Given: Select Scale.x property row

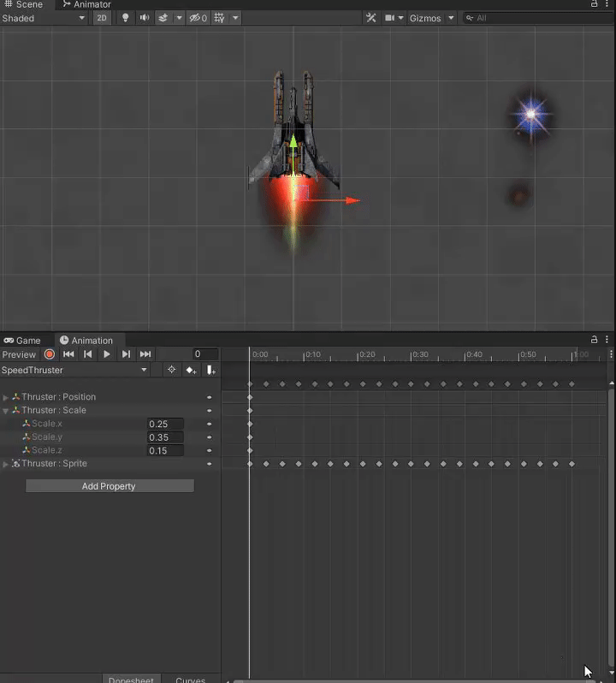Looking at the screenshot, I should click(110, 424).
